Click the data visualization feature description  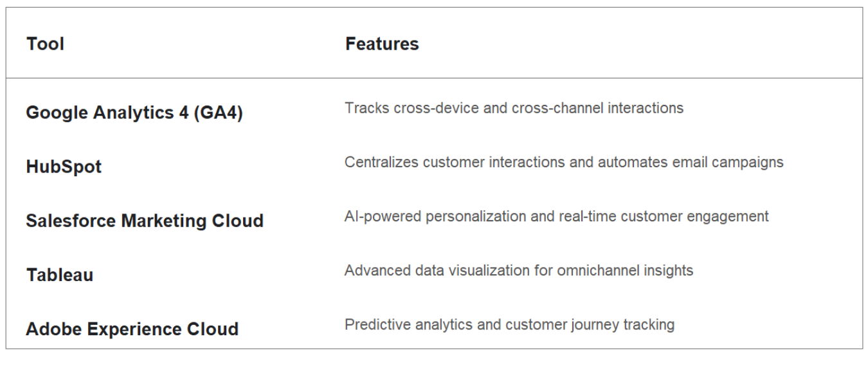518,270
